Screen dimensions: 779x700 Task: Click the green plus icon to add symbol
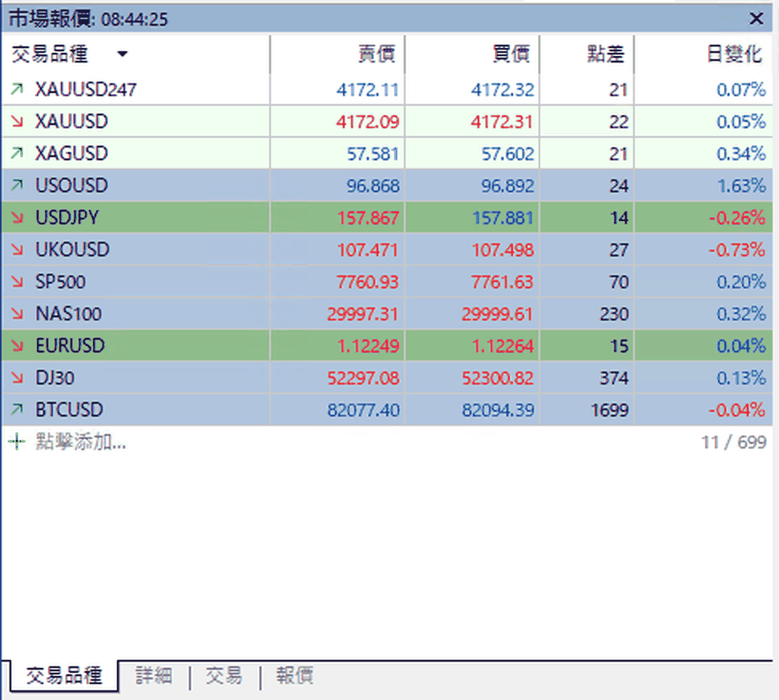[x=17, y=441]
